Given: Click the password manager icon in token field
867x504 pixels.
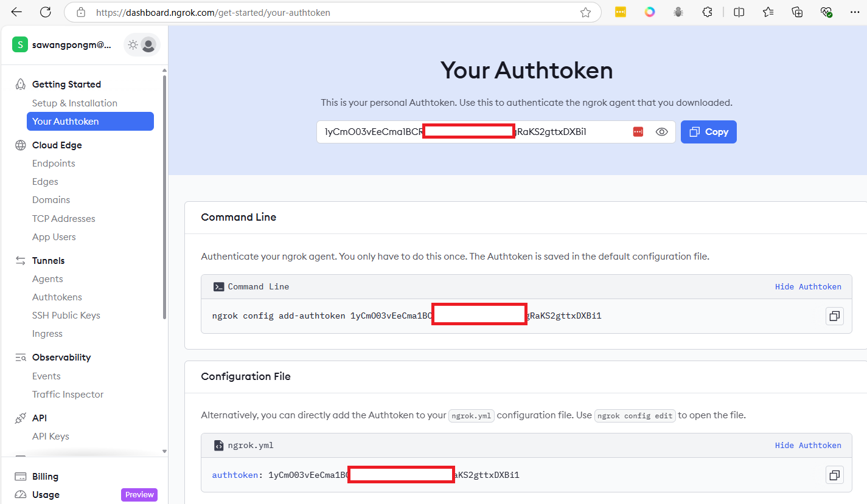Looking at the screenshot, I should tap(638, 132).
